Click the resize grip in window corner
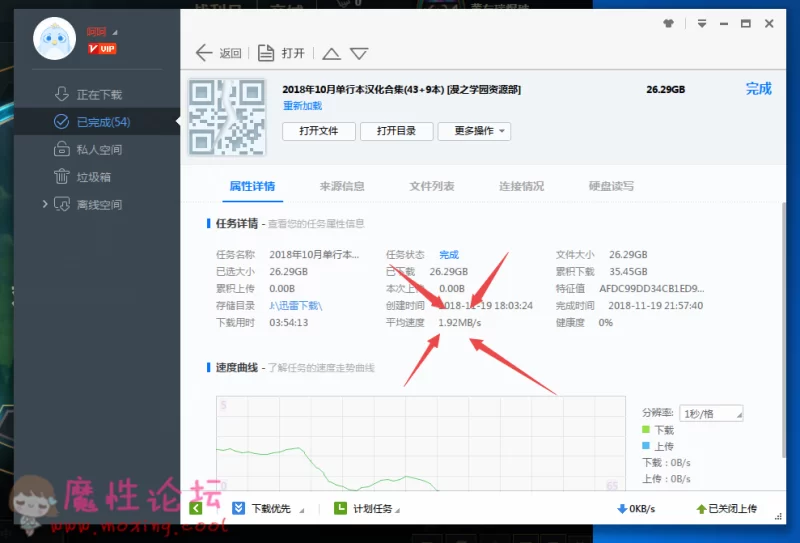 pyautogui.click(x=778, y=516)
